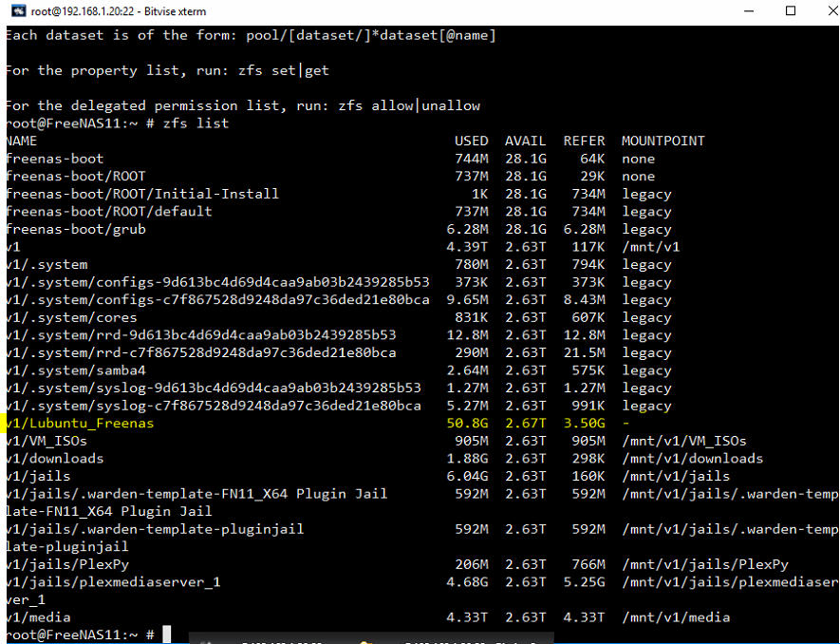Click the 'v1/jails/plexmediaserver_1' dataset name
Screen dimensions: 840x644
(x=113, y=582)
